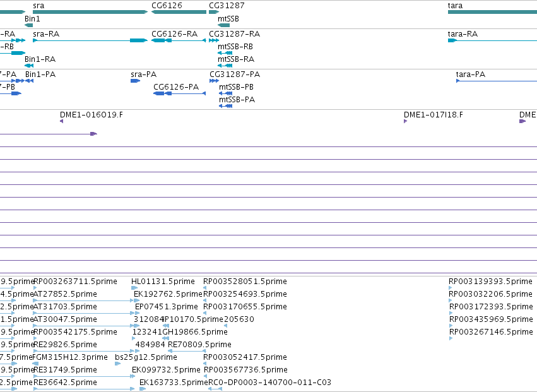The image size is (537, 392).
Task: Click the bs25g12.5prime EST arrow glyph
Action: (117, 364)
